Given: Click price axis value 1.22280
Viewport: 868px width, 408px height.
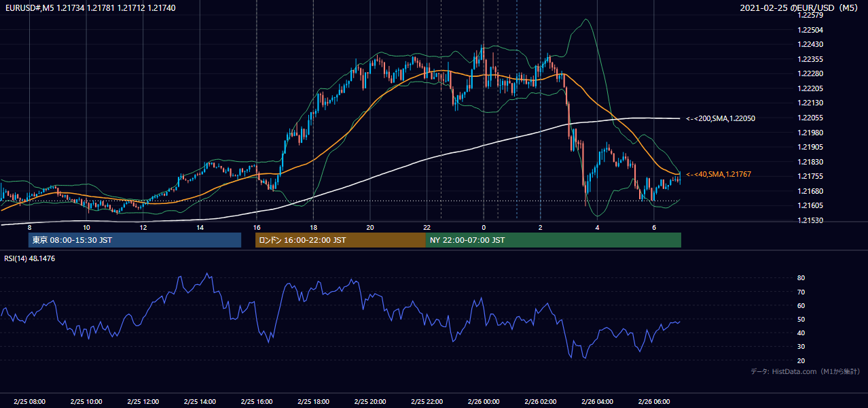Looking at the screenshot, I should pyautogui.click(x=810, y=74).
